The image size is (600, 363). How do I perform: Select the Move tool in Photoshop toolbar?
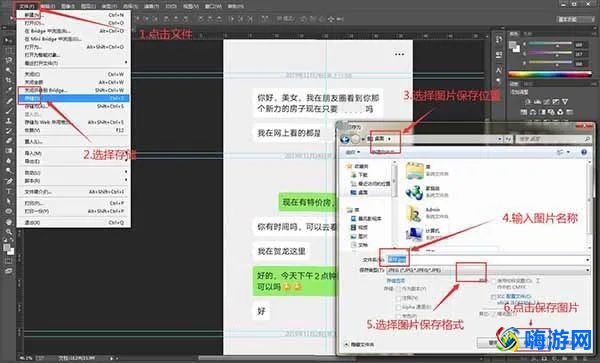coord(8,40)
